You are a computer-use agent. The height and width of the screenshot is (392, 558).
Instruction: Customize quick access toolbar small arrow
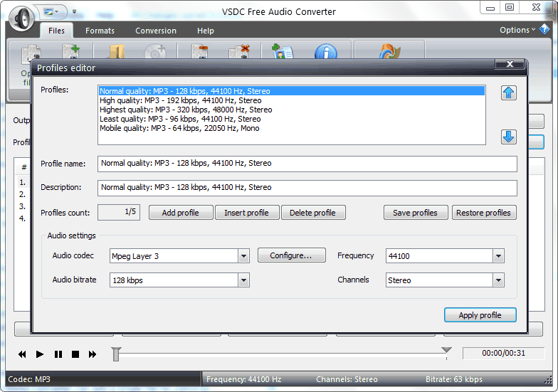(x=74, y=11)
